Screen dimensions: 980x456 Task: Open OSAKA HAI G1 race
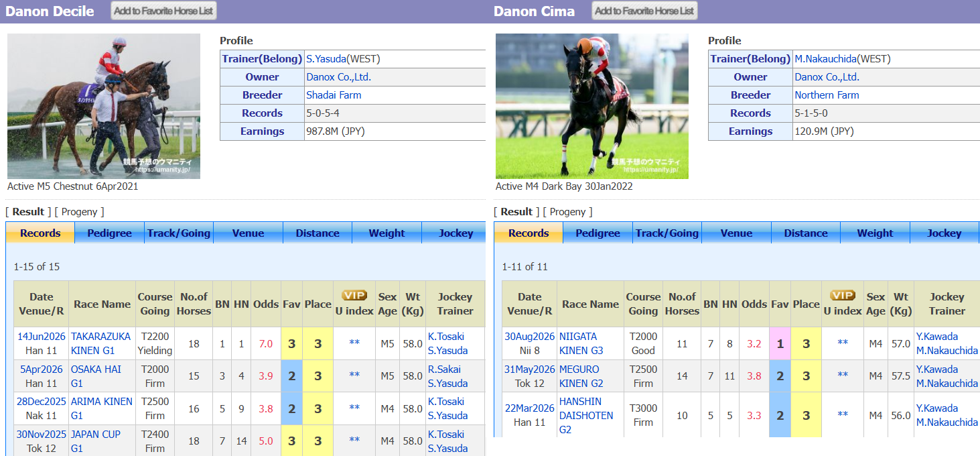click(95, 376)
